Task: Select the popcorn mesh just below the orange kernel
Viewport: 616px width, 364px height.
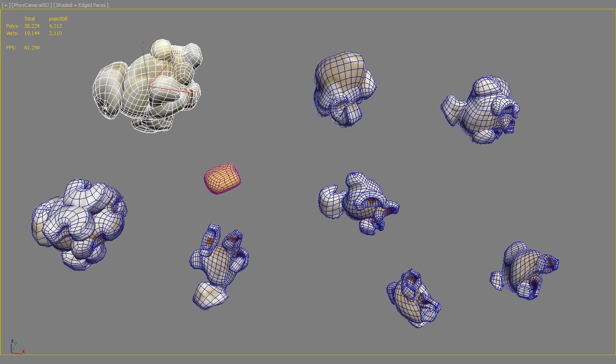Action: (218, 267)
